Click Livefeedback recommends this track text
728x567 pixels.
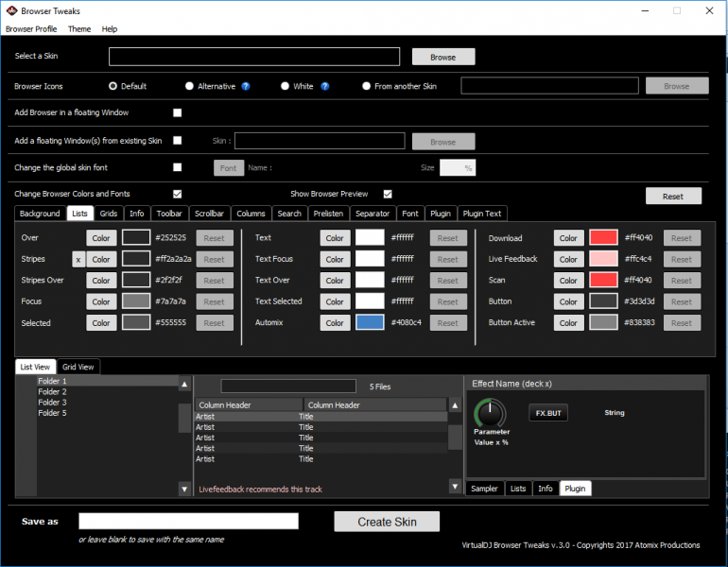point(260,490)
